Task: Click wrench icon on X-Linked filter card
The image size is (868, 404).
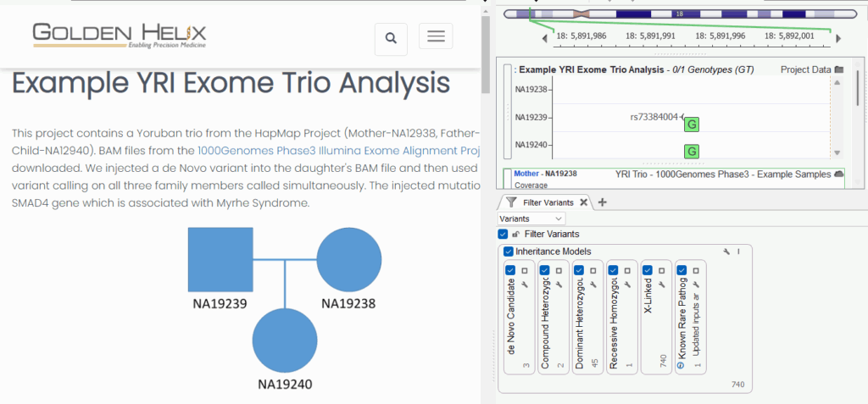Action: [663, 285]
